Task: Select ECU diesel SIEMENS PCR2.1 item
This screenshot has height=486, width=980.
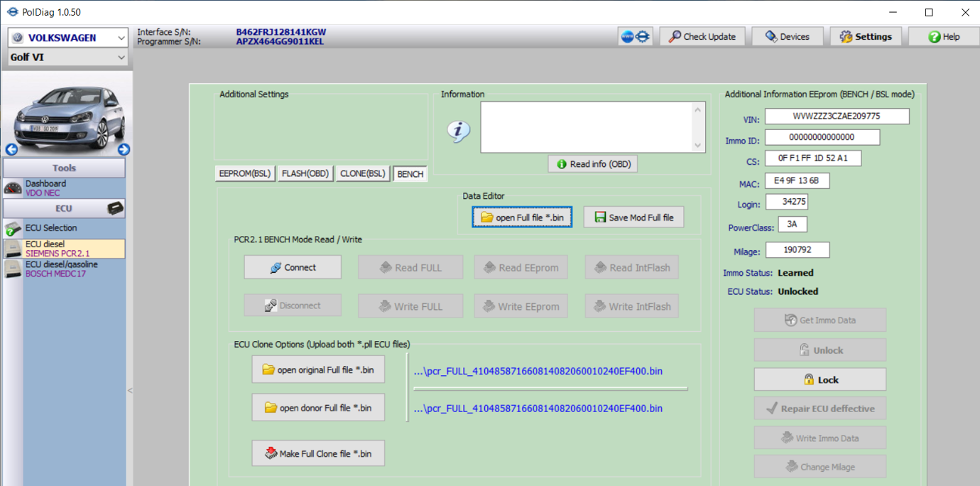Action: tap(64, 249)
